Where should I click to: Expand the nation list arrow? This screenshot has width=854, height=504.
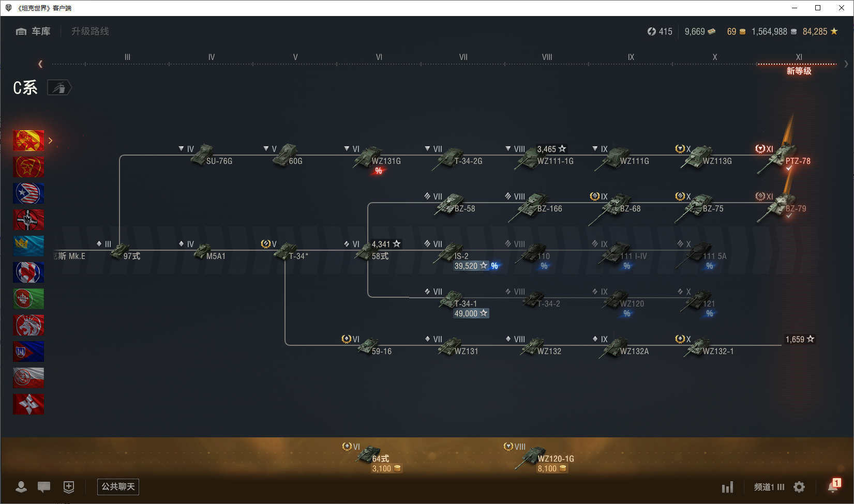coord(50,141)
